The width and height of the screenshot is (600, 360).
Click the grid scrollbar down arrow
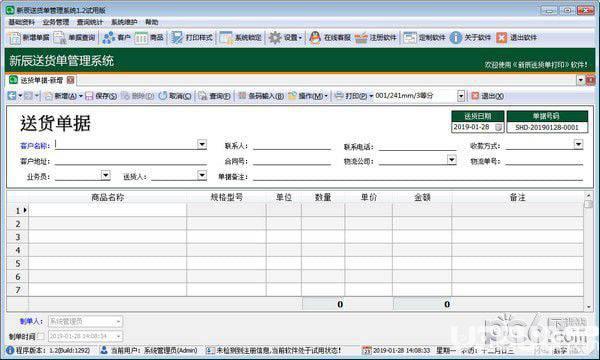589,306
